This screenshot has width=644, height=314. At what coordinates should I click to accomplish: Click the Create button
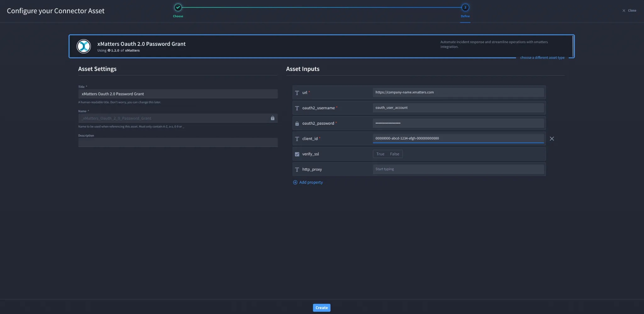[x=321, y=308]
